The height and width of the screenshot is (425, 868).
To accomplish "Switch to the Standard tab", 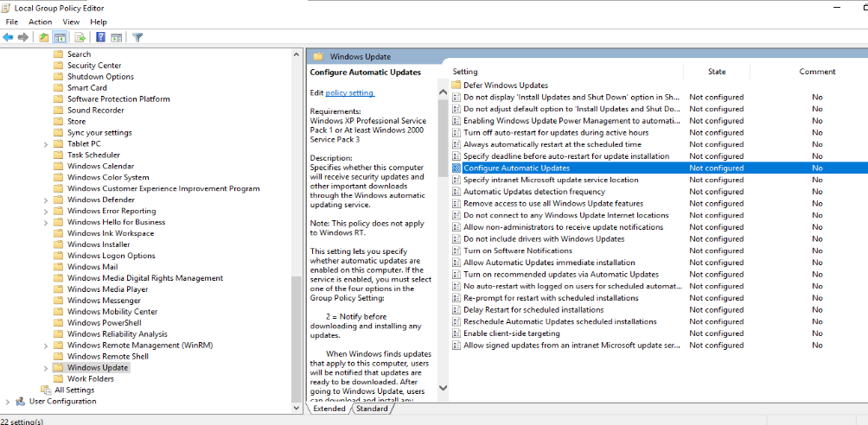I will click(x=372, y=409).
